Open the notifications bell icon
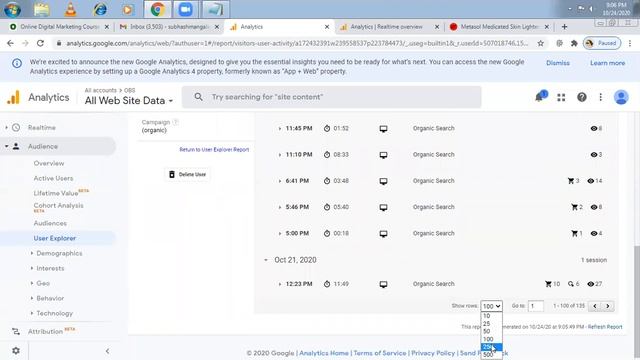Image resolution: width=640 pixels, height=360 pixels. [540, 97]
